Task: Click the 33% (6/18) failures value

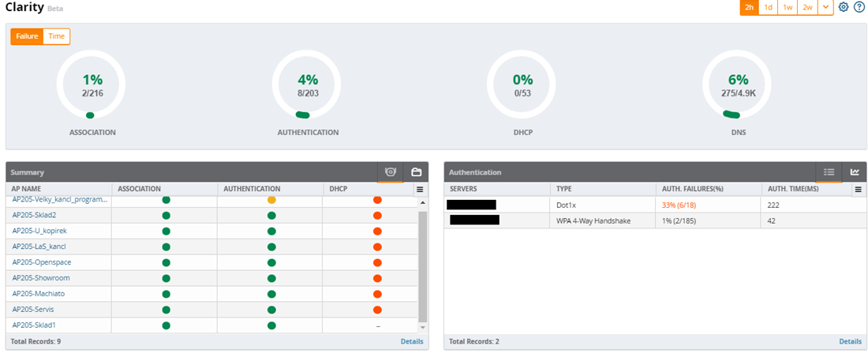Action: (679, 205)
